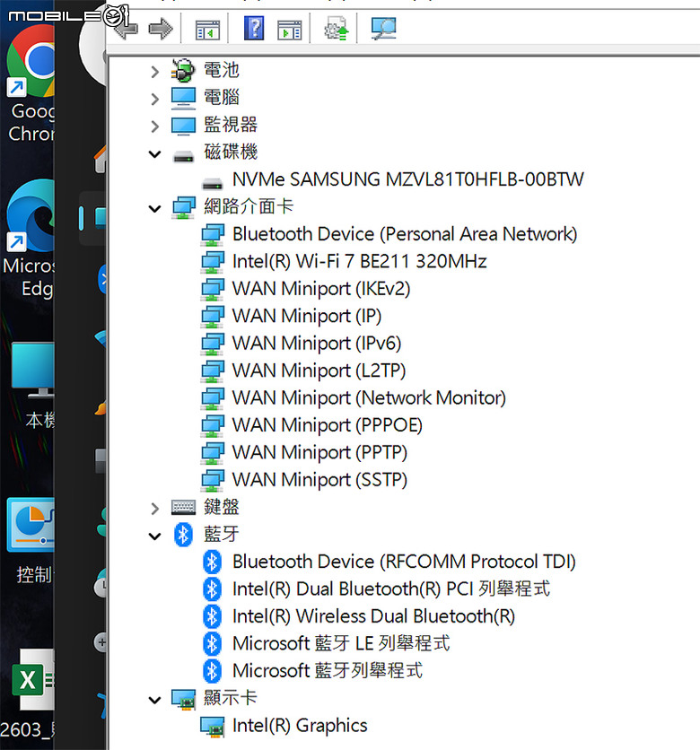Image resolution: width=700 pixels, height=750 pixels.
Task: Click the Intel(R) Graphics device icon
Action: [x=213, y=727]
